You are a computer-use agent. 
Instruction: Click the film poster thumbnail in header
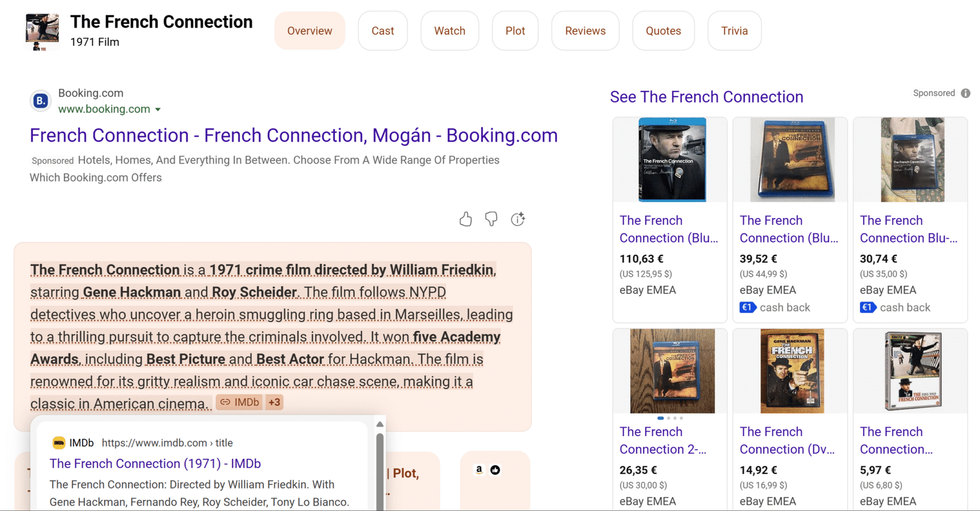tap(42, 31)
